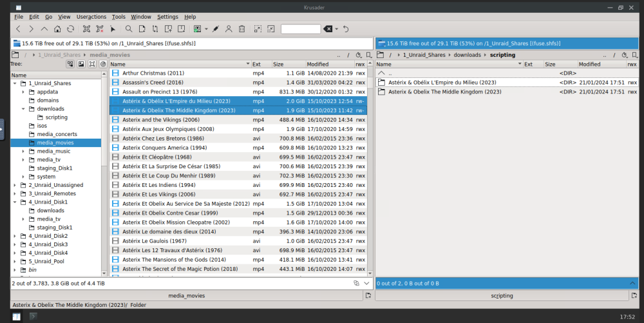644x323 pixels.
Task: Sort the left panel by the Modified column
Action: point(330,64)
